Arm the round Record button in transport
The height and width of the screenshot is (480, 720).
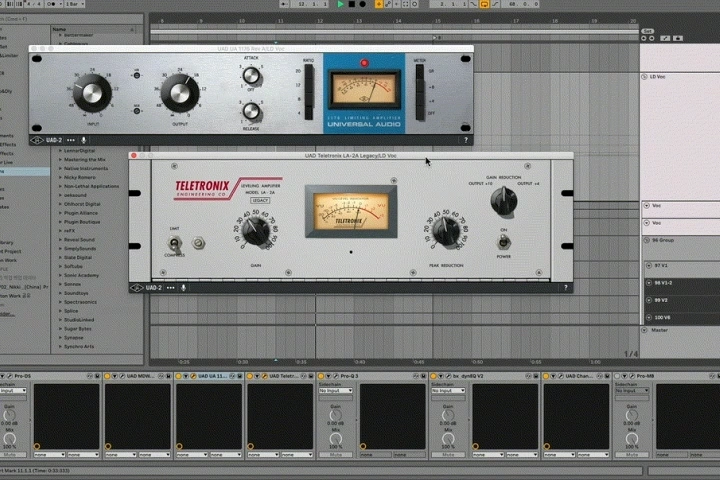pyautogui.click(x=363, y=4)
